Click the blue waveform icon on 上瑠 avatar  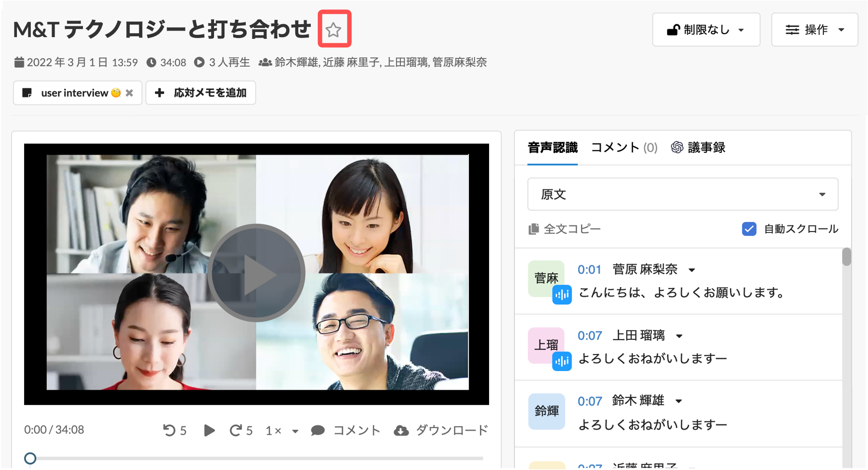pyautogui.click(x=562, y=361)
